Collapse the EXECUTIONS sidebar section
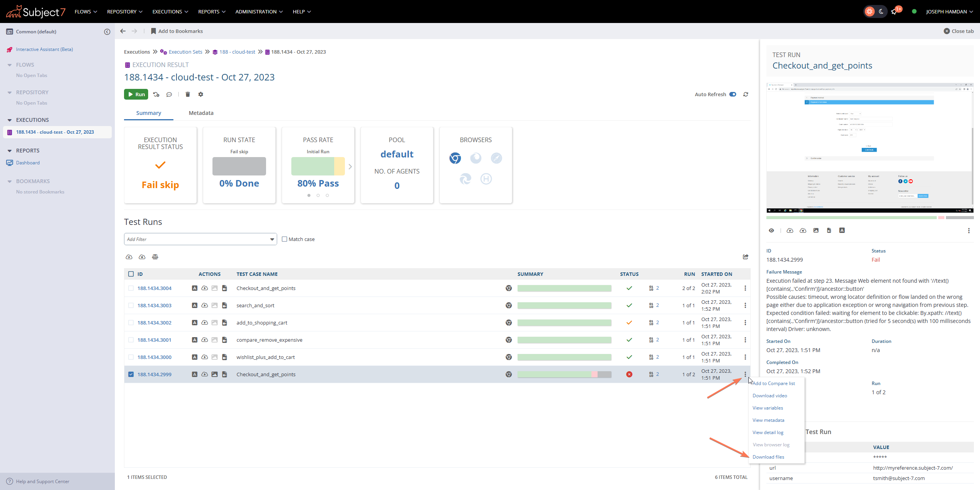 pos(10,120)
